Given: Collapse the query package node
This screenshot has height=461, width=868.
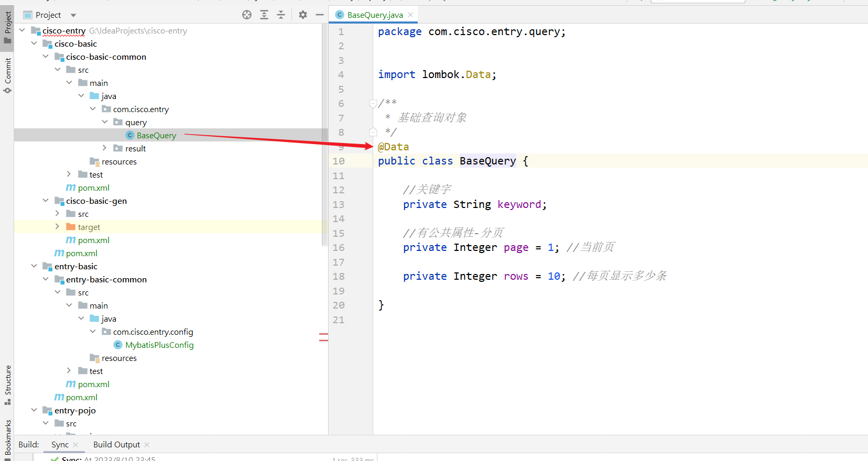Looking at the screenshot, I should pyautogui.click(x=105, y=122).
